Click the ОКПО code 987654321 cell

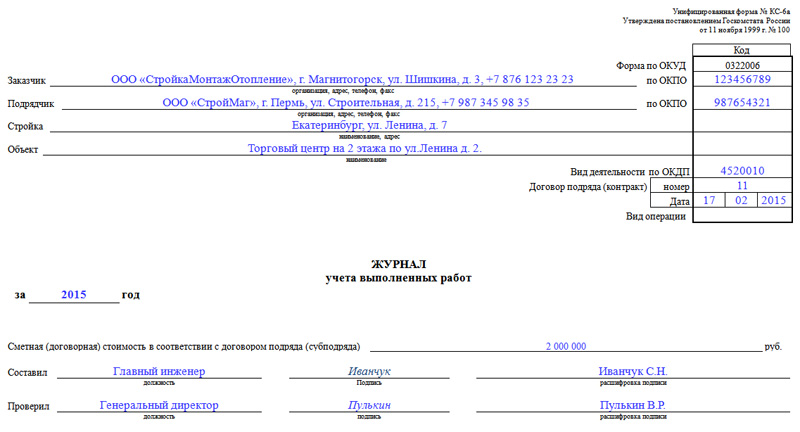click(x=742, y=103)
